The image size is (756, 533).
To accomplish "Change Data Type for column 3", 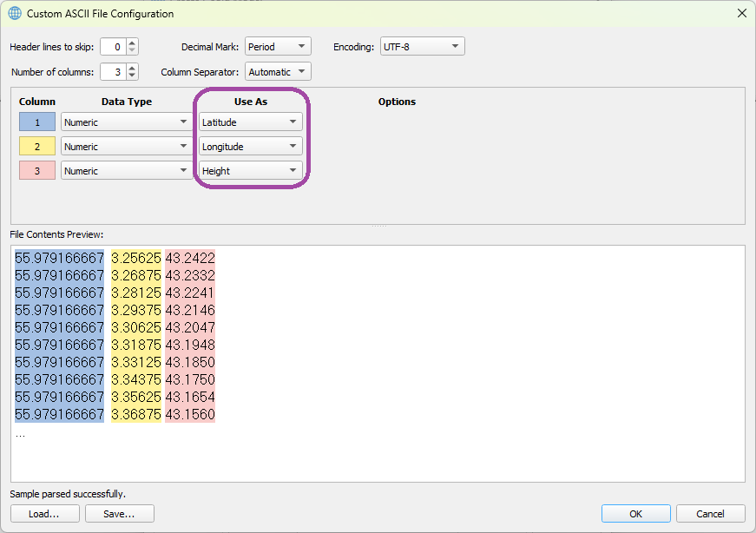I will (x=127, y=171).
